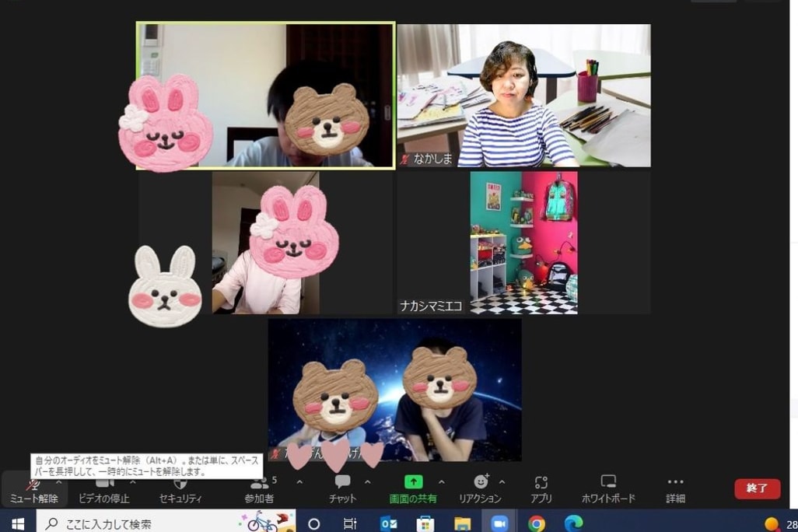Open the セキュリティ security options

coord(180,490)
